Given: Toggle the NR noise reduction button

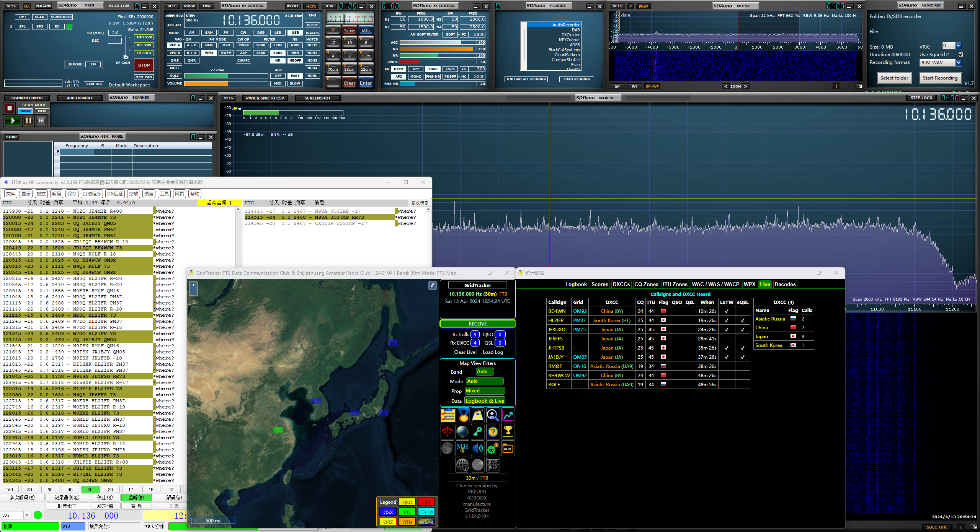Looking at the screenshot, I should click(x=278, y=60).
